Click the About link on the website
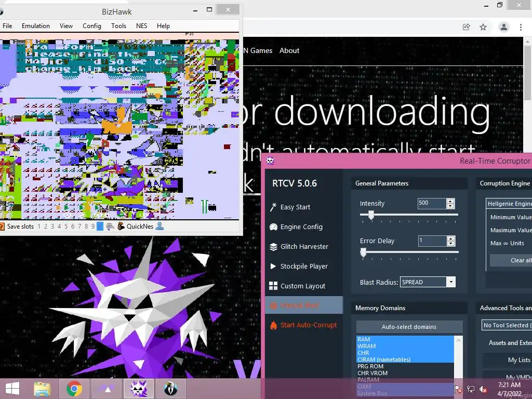532x399 pixels. click(x=289, y=50)
